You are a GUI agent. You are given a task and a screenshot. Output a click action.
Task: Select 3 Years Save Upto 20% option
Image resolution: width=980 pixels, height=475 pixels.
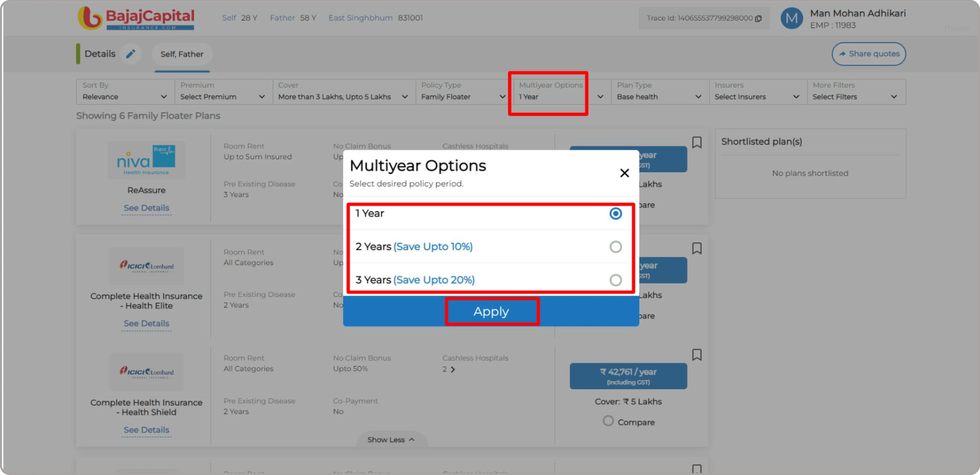(x=615, y=280)
